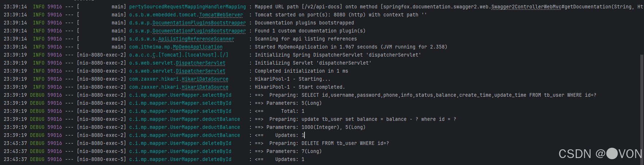Click DocumentationPluginsBootstrapper link on 'Found 1 custom' line
The height and width of the screenshot is (165, 644).
199,31
